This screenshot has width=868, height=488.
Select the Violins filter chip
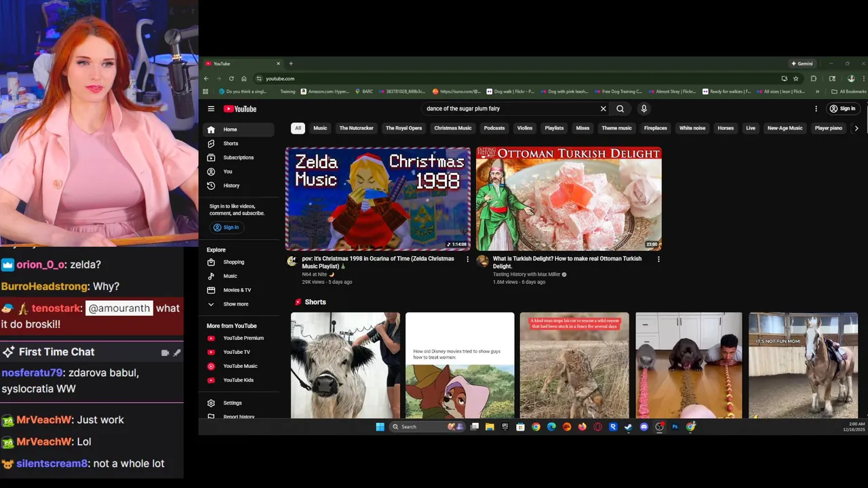click(x=525, y=128)
